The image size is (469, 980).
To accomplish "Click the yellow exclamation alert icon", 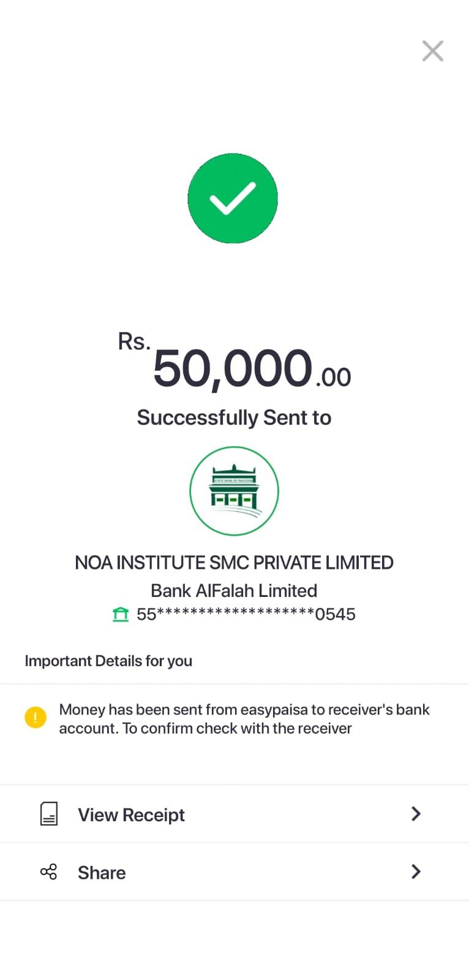I will [x=36, y=717].
